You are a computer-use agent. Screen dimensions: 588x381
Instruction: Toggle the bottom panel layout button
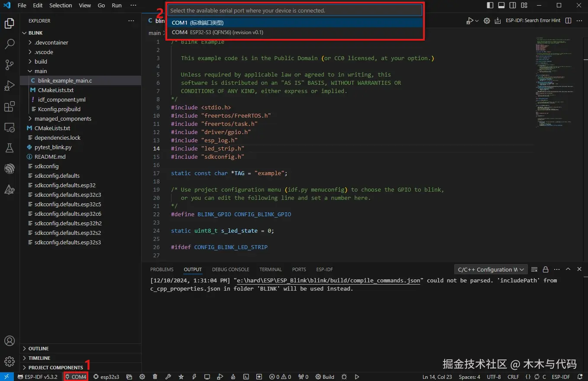click(x=501, y=6)
